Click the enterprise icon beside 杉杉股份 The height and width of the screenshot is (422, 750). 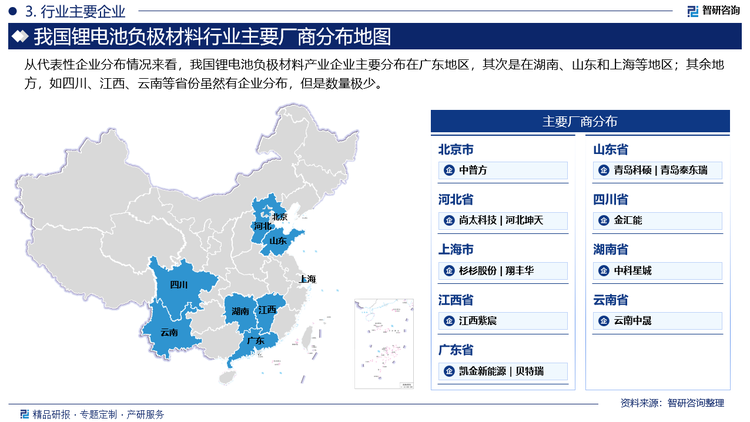[x=449, y=271]
